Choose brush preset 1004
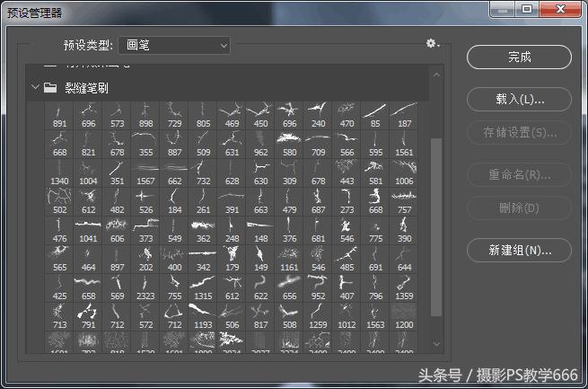This screenshot has height=389, width=588. click(x=89, y=173)
